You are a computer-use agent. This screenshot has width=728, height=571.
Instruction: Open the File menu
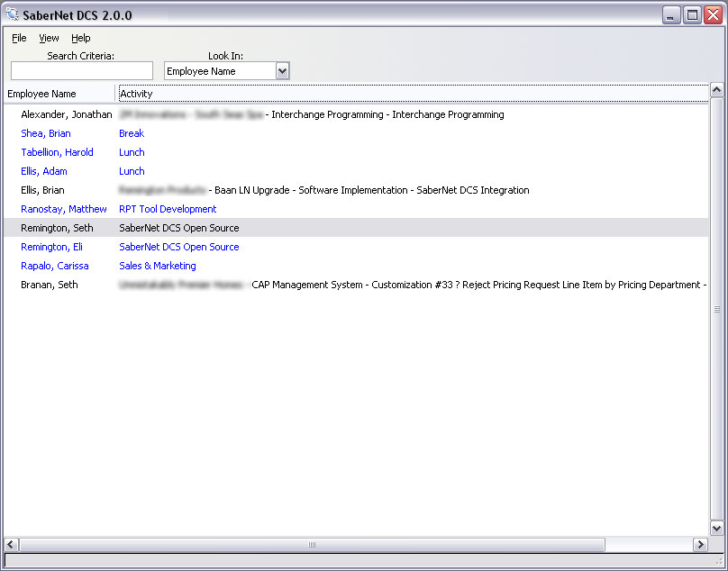click(19, 38)
